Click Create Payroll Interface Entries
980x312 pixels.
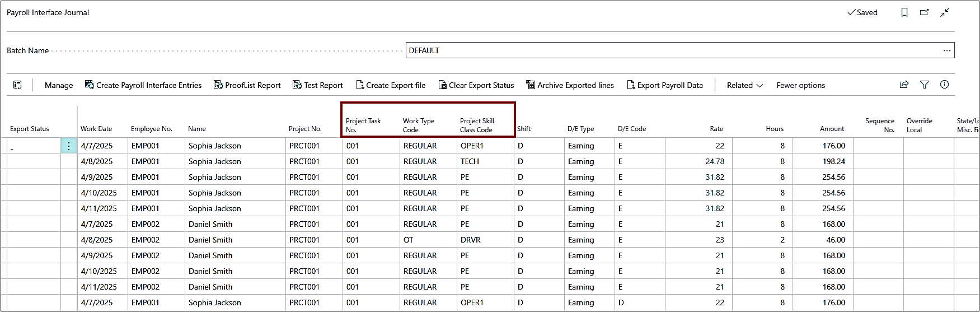tap(143, 85)
